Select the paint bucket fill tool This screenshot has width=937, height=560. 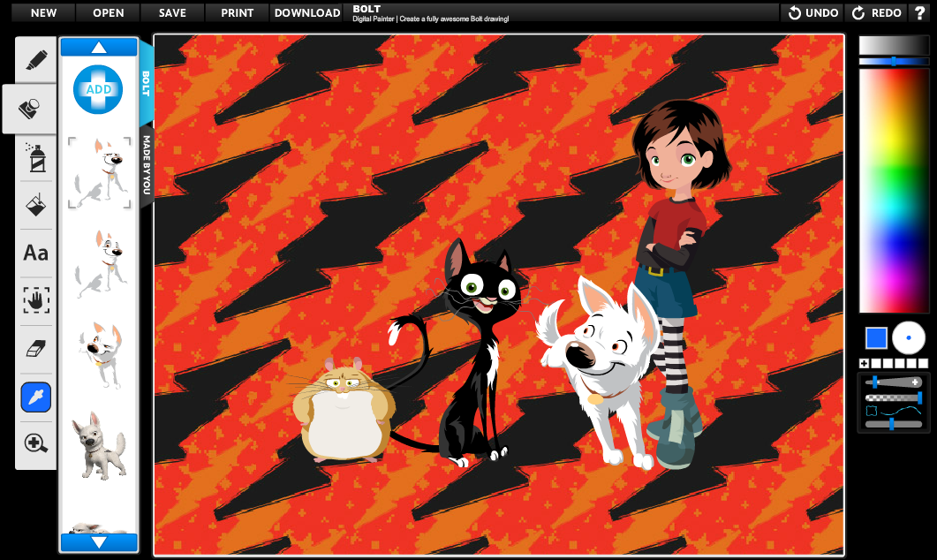coord(36,205)
